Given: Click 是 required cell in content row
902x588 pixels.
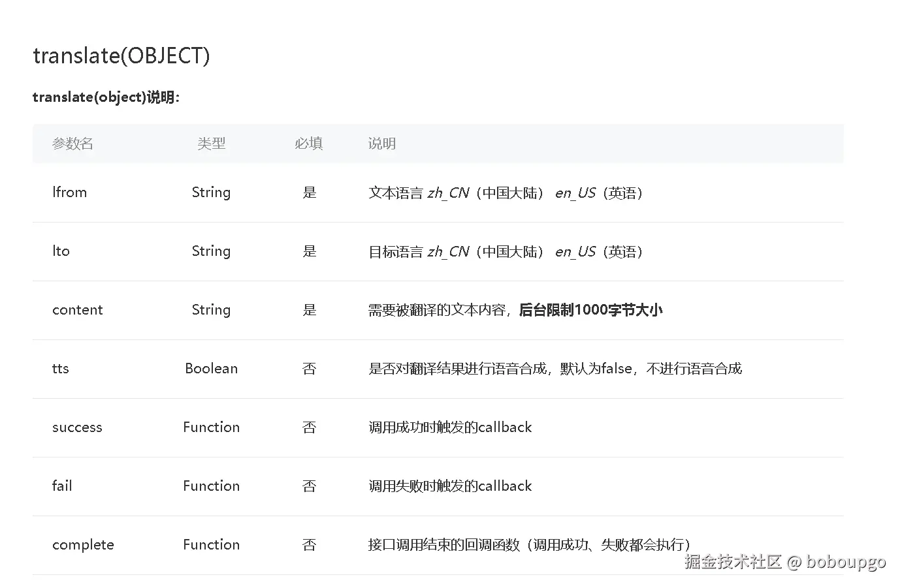Looking at the screenshot, I should coord(310,310).
